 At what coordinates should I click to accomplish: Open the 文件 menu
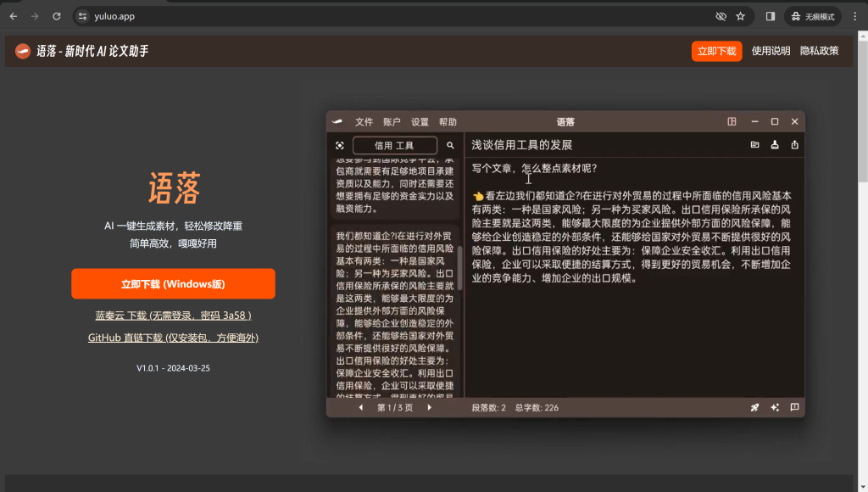click(364, 122)
